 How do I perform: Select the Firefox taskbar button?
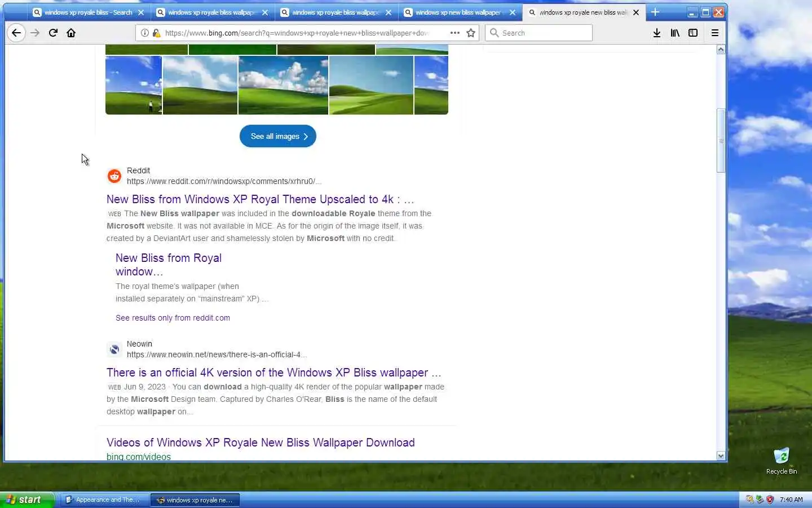[x=195, y=500]
